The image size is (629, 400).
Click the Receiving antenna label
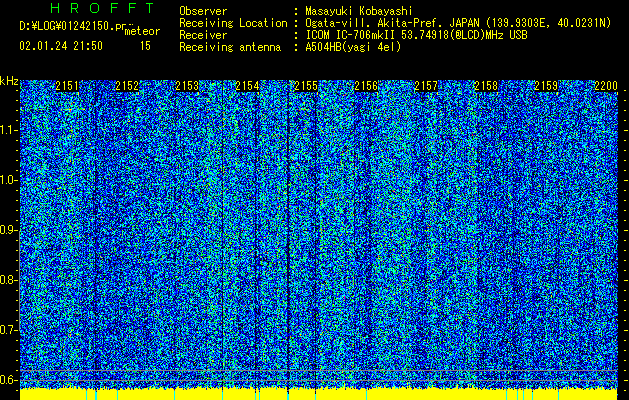point(230,47)
